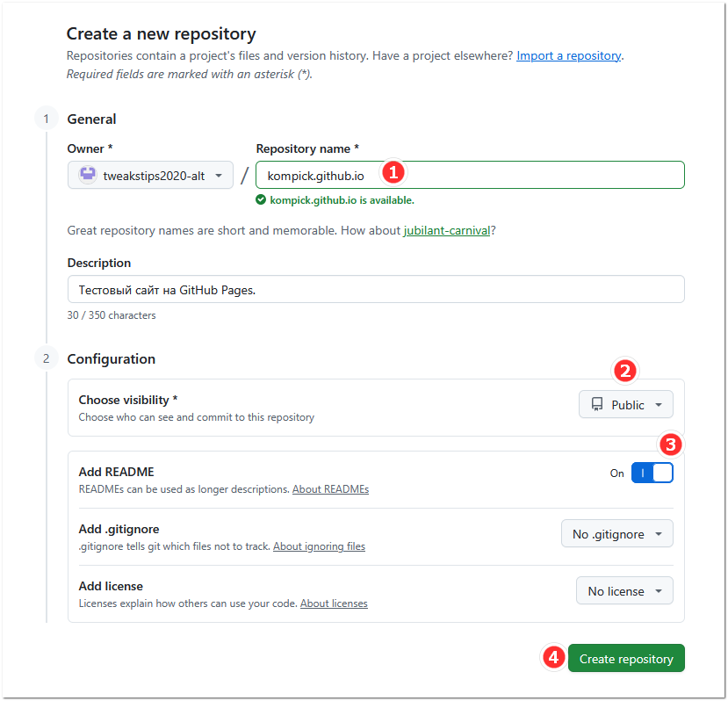Follow the Import a repository link
Viewport: 728px width, 701px height.
click(x=568, y=55)
